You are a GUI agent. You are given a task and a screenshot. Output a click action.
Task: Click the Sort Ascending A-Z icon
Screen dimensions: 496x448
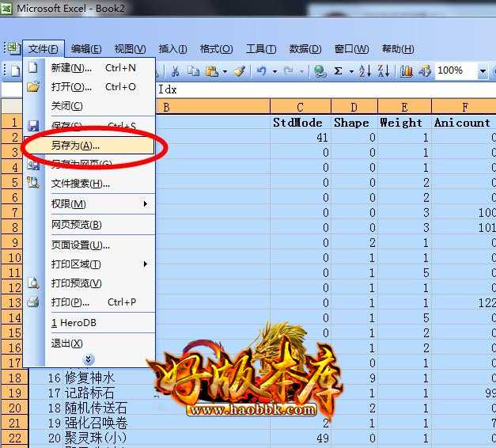365,71
